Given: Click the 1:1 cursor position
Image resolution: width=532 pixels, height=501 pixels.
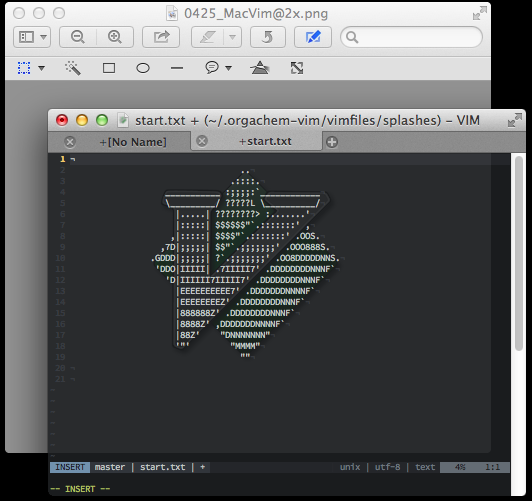Looking at the screenshot, I should (493, 467).
